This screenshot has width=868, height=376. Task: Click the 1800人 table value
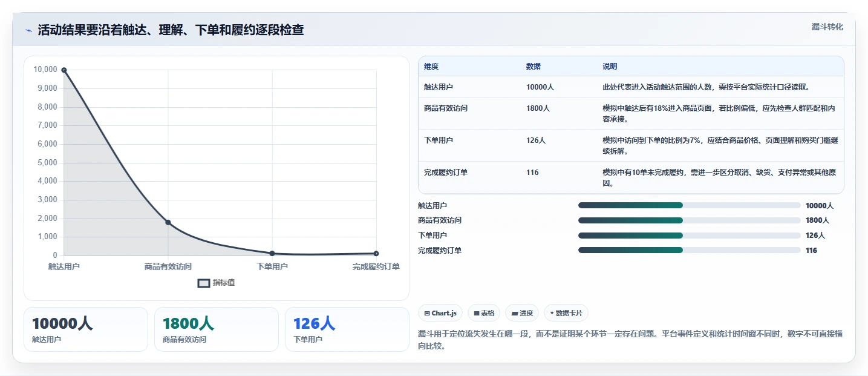point(538,108)
